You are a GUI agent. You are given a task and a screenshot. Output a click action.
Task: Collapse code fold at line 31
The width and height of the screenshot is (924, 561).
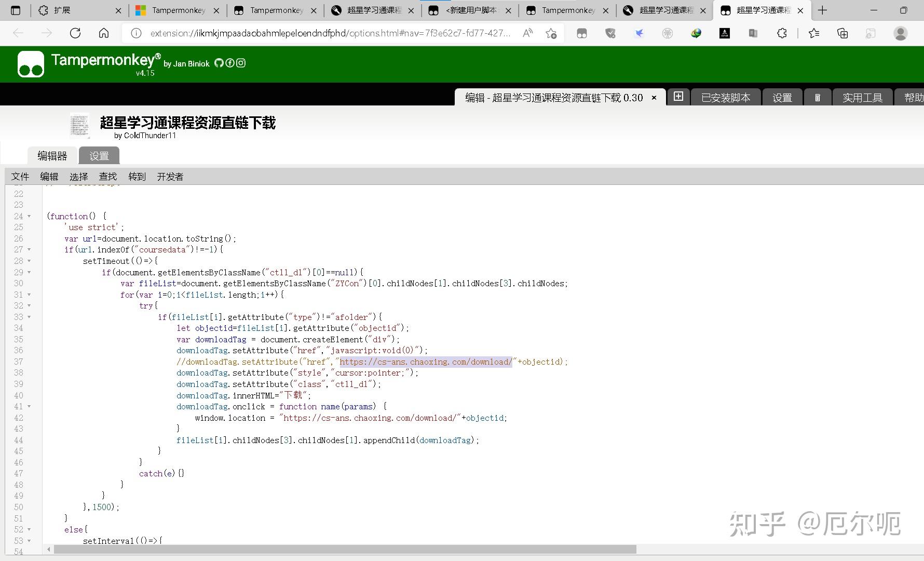29,295
